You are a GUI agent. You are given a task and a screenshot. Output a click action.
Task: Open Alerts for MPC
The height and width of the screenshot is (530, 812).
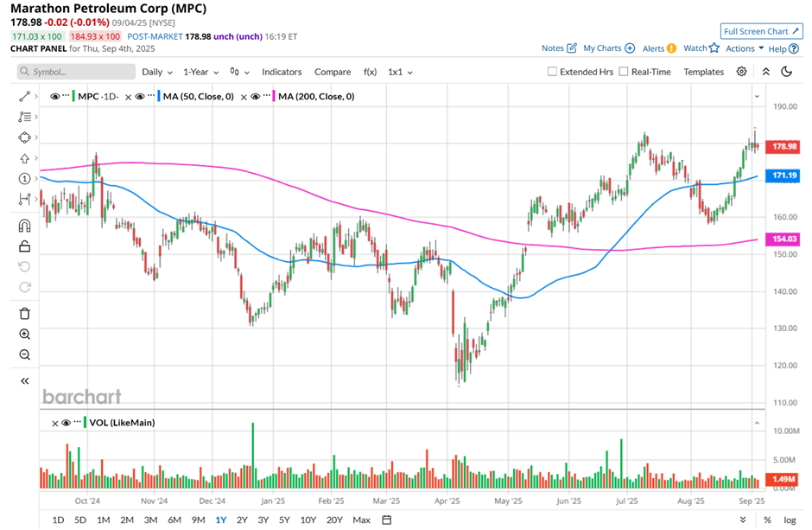pyautogui.click(x=659, y=48)
